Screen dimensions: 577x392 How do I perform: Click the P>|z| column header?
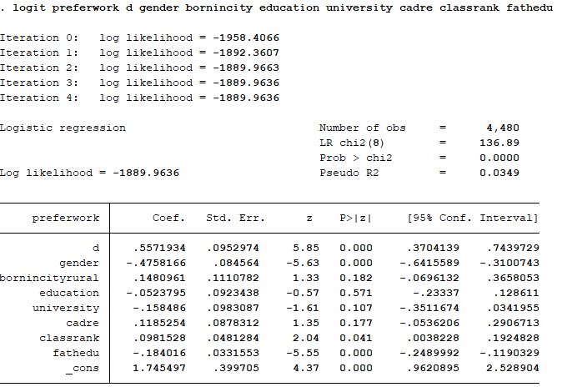(356, 219)
